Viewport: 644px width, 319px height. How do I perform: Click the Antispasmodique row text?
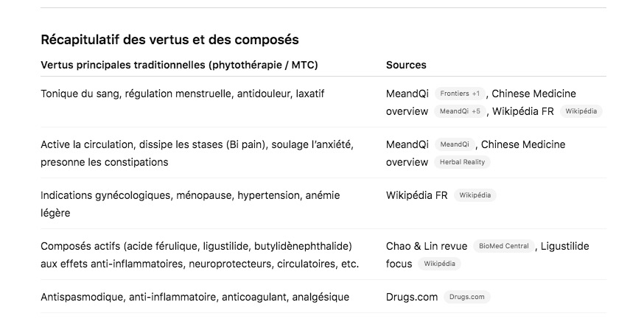click(195, 297)
